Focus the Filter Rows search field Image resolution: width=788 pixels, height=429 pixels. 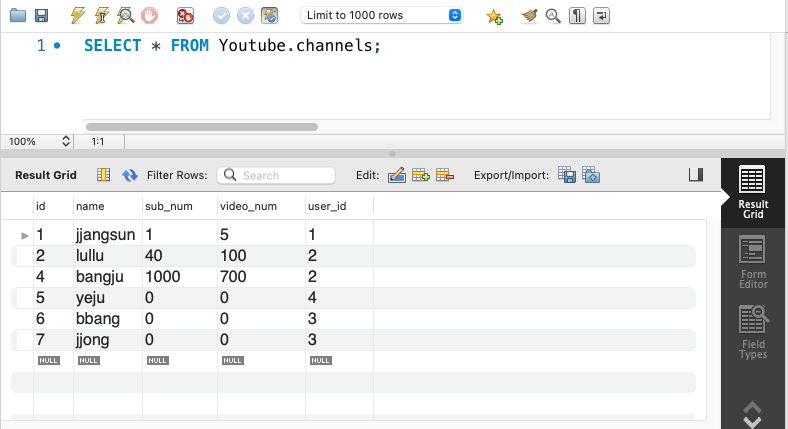[276, 175]
